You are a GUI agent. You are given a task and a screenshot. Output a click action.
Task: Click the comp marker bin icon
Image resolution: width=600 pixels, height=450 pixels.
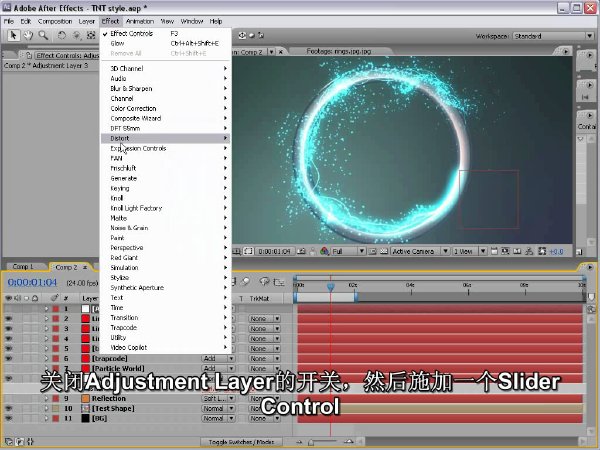tap(591, 298)
